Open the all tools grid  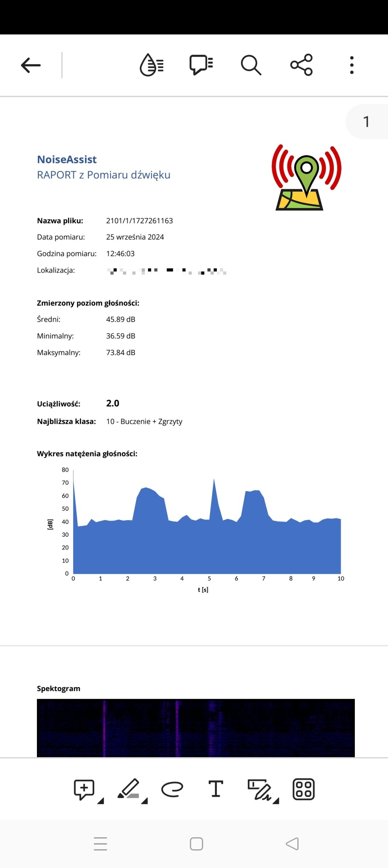coord(303,789)
